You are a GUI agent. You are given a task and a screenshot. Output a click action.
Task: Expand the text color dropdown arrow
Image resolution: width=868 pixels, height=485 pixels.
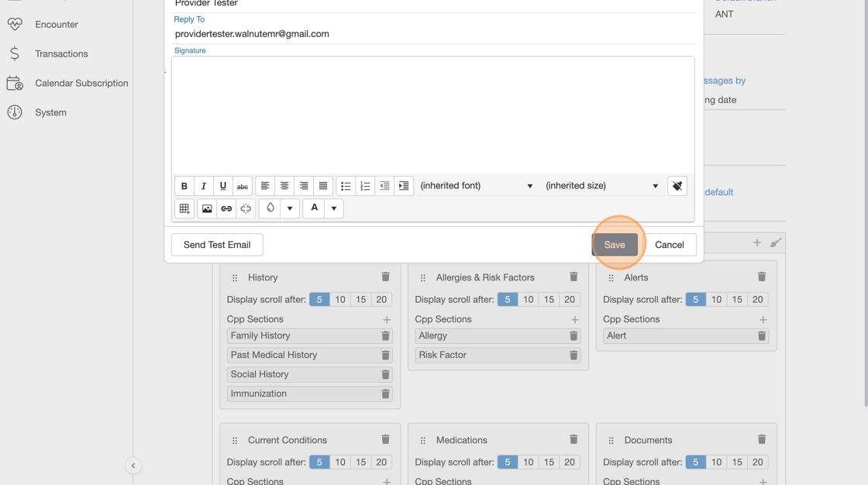click(334, 208)
